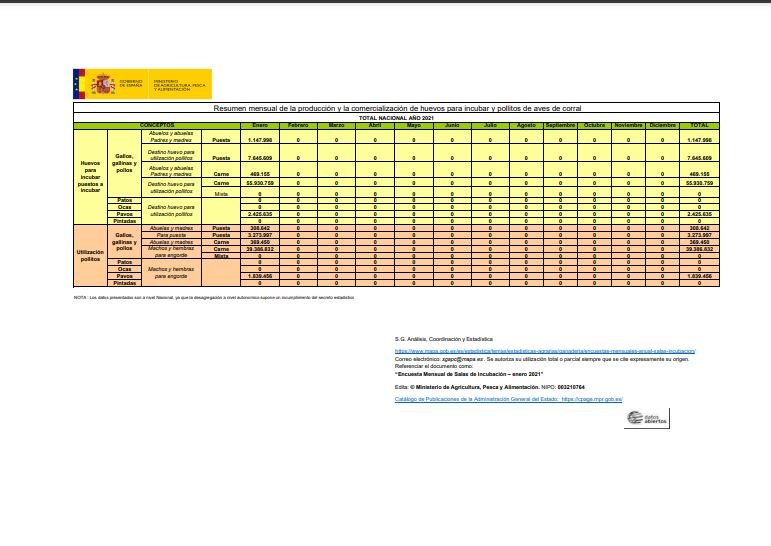The height and width of the screenshot is (546, 771).
Task: Click the Ministerio de Agricultura, Pesca y Alimentación logo
Action: [178, 85]
